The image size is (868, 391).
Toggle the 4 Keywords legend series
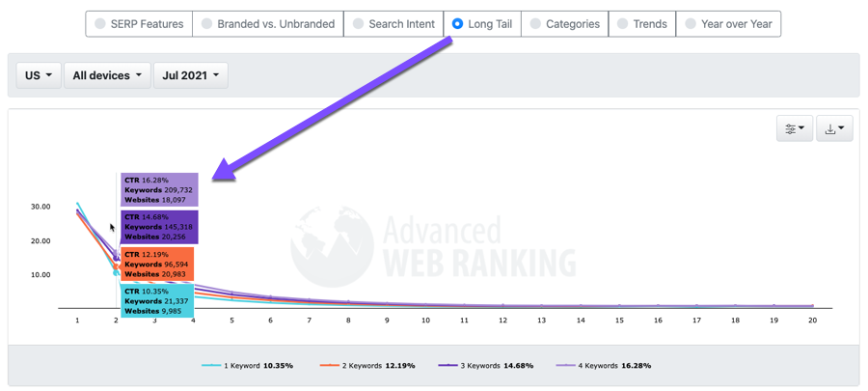coord(604,366)
